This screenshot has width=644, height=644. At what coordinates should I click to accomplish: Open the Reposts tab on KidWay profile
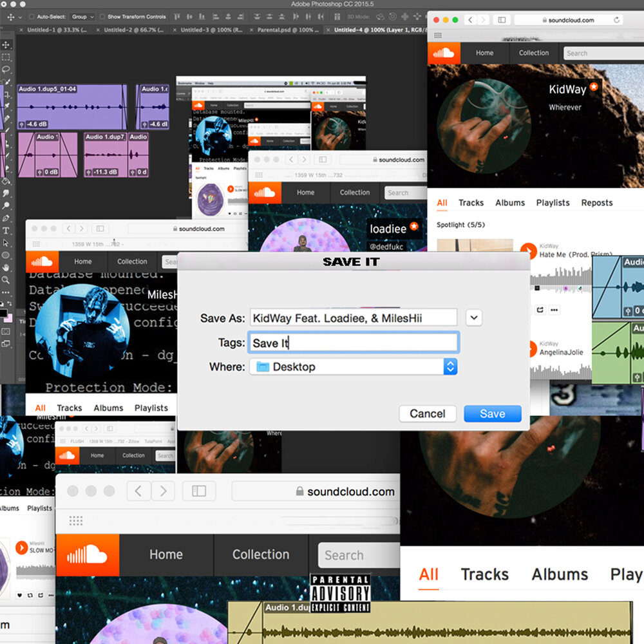[x=596, y=202]
